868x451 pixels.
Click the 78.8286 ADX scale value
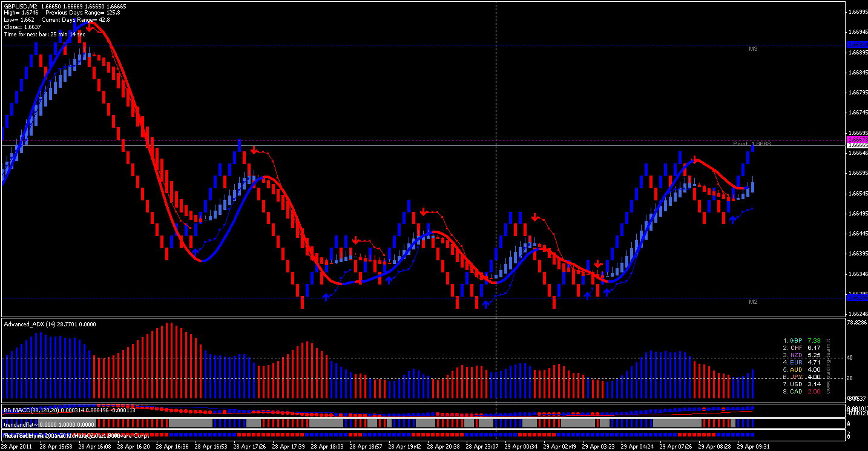857,323
